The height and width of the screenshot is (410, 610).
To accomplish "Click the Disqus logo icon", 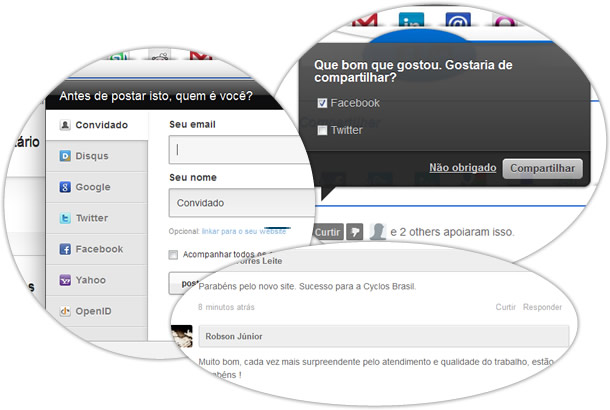I will click(x=65, y=156).
